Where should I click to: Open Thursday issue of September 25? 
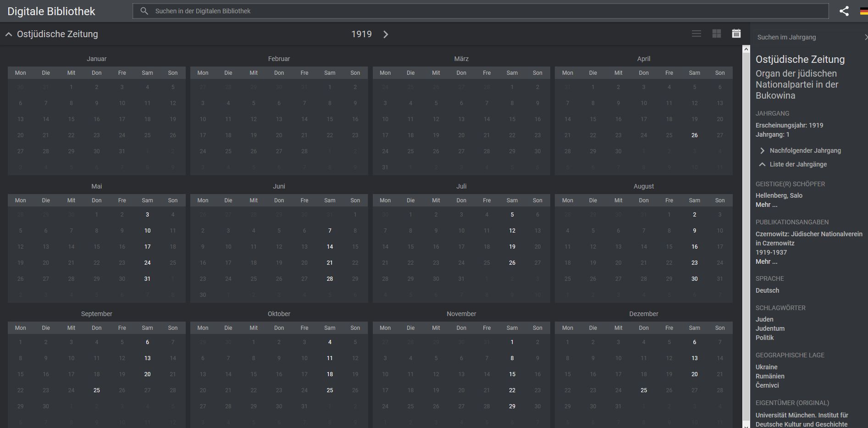click(x=96, y=390)
